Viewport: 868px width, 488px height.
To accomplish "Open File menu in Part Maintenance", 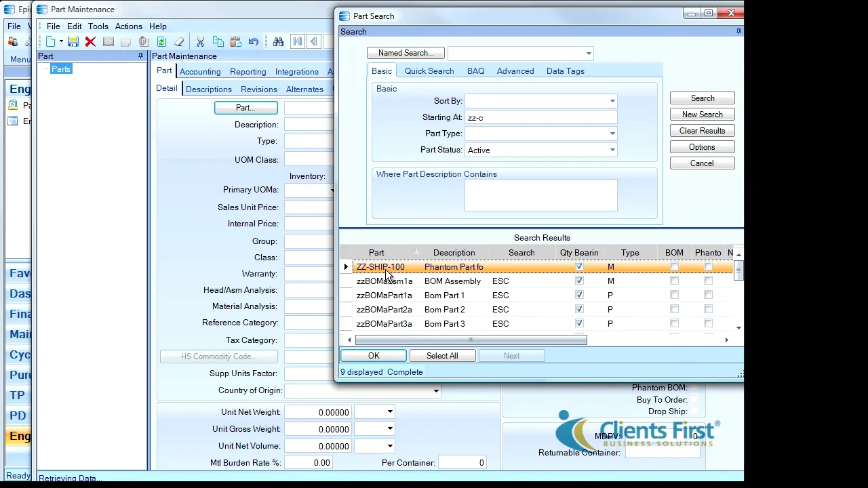I will click(x=53, y=26).
